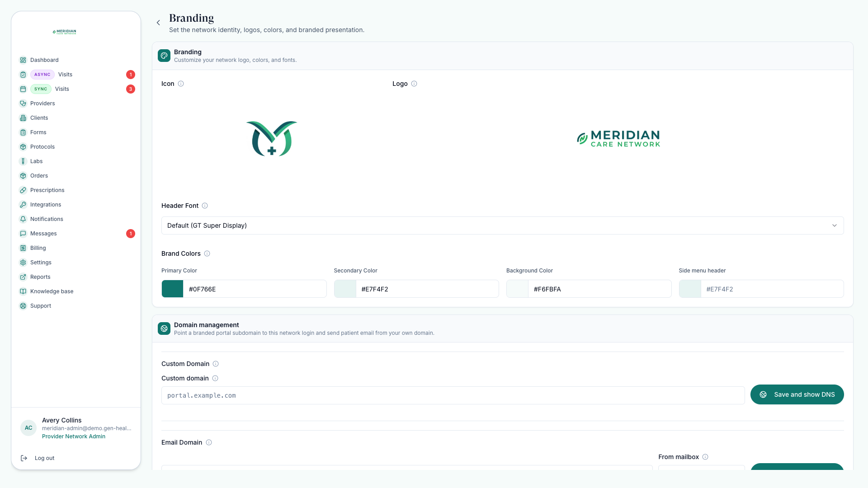Screen dimensions: 868x488
Task: Open the Secondary Color swatch picker
Action: (x=345, y=289)
